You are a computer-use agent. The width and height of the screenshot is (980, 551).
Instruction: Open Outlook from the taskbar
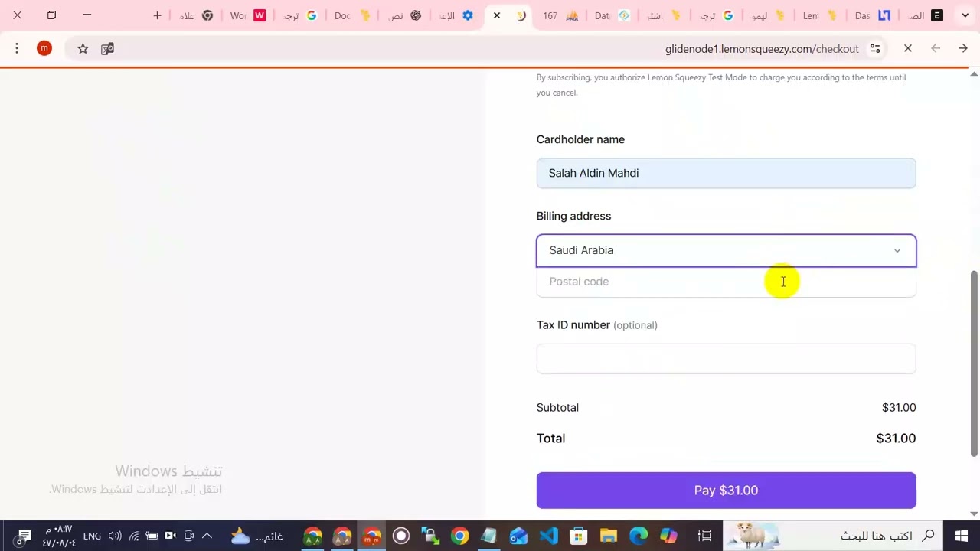point(519,536)
